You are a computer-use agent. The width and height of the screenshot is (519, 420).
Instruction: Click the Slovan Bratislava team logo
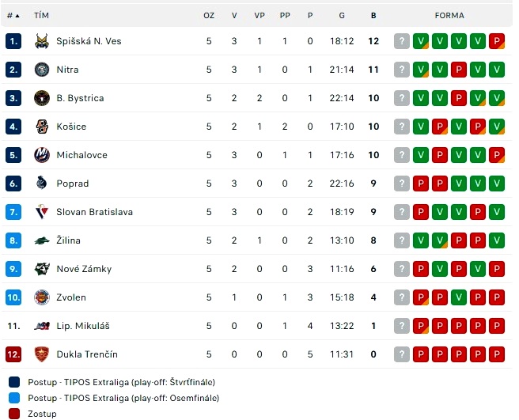coord(42,212)
